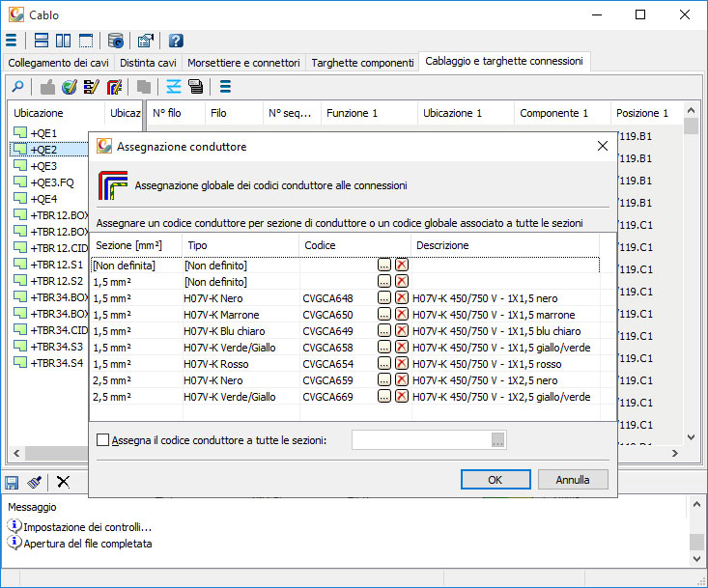The height and width of the screenshot is (588, 708).
Task: Select +QE1 in location tree
Action: pos(43,133)
